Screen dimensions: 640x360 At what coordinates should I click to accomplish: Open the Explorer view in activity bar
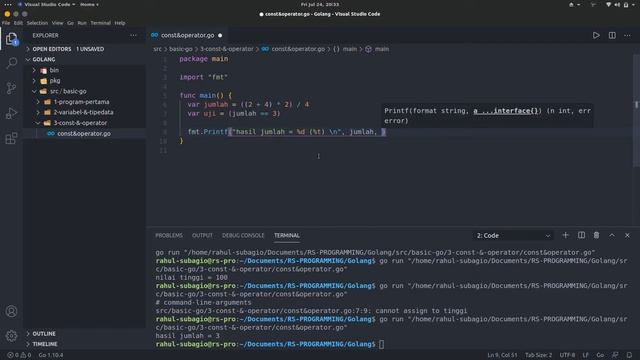(11, 39)
